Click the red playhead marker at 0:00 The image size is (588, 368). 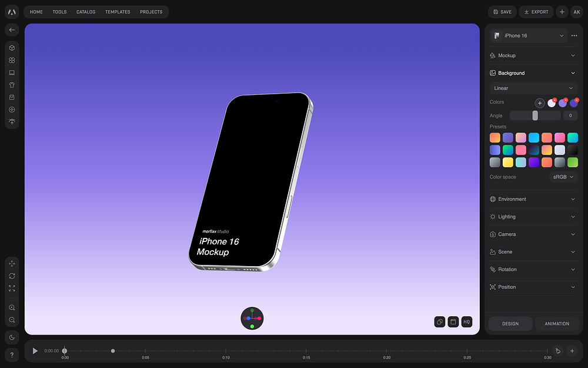pyautogui.click(x=65, y=351)
